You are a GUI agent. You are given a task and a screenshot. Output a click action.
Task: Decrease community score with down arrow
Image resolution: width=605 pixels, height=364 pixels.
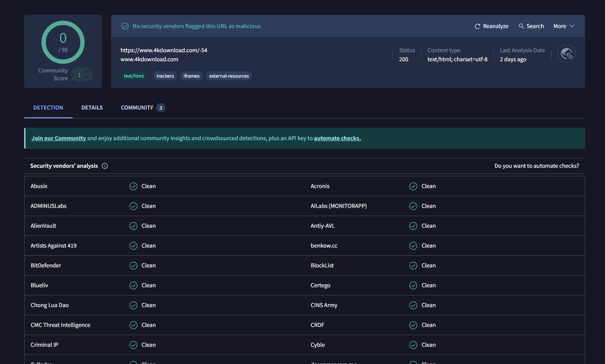pyautogui.click(x=87, y=78)
